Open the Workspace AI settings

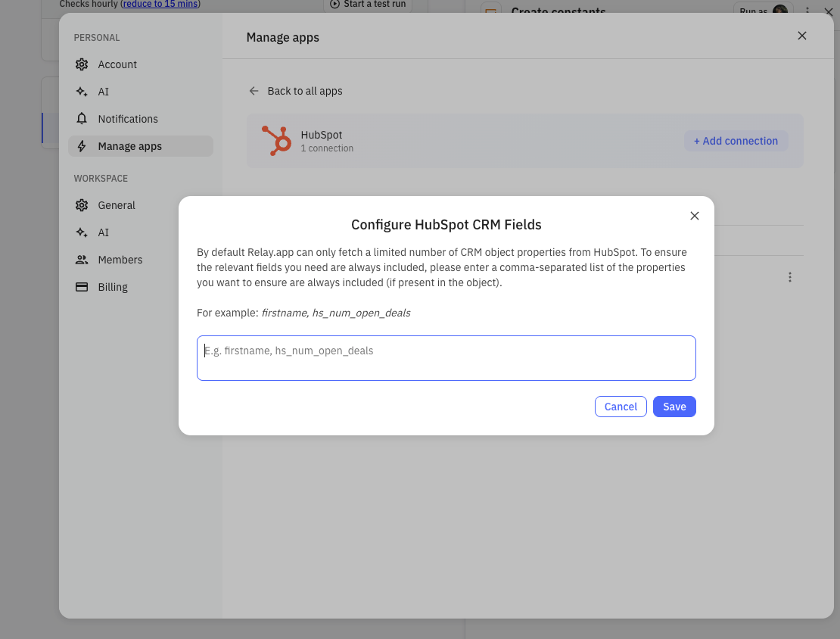point(103,232)
